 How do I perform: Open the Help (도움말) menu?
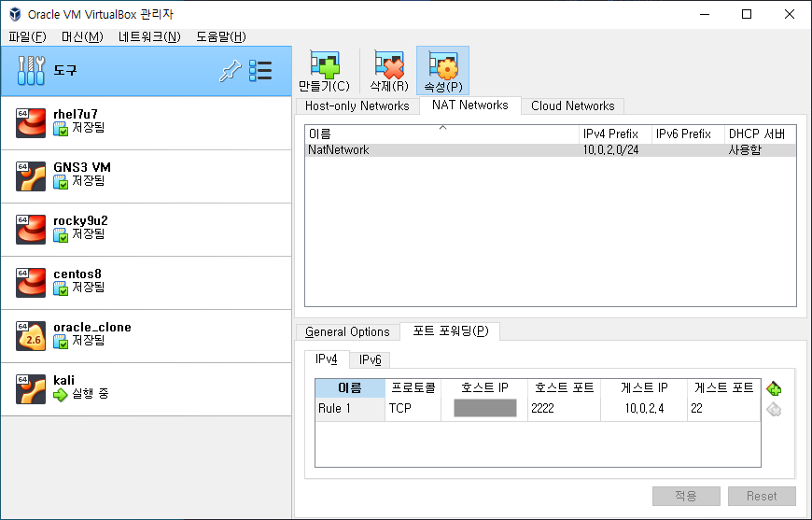coord(221,36)
